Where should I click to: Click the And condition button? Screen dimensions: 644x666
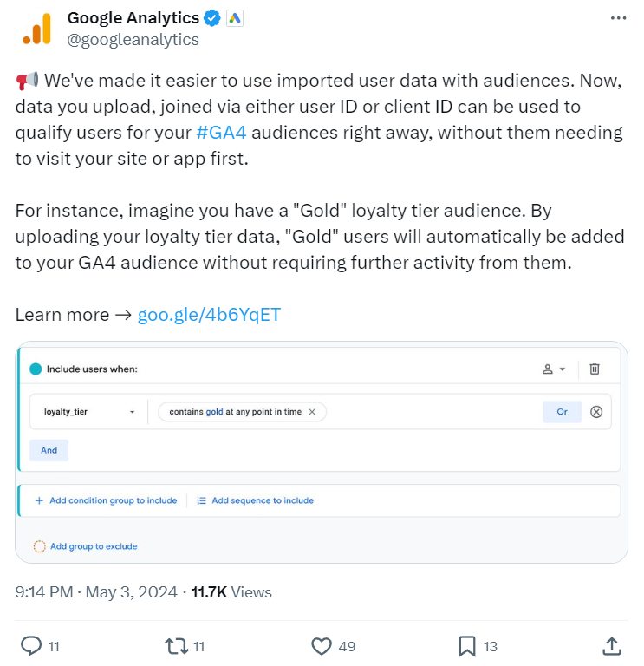tap(49, 450)
